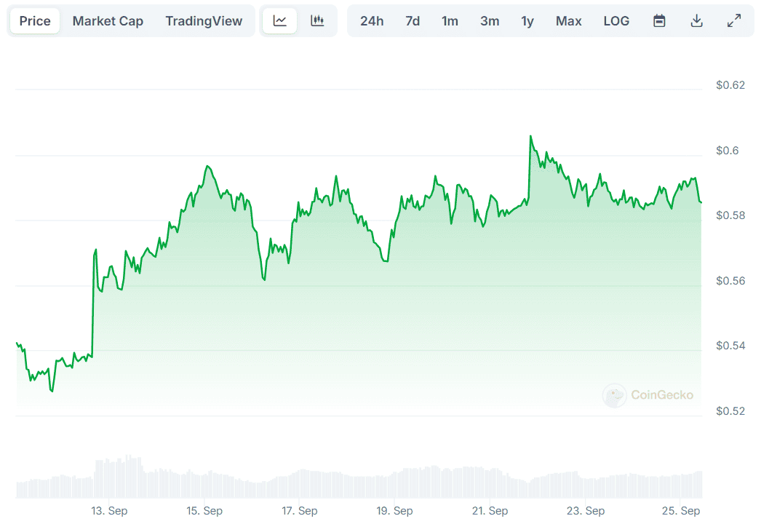The image size is (761, 532).
Task: Switch to the Price tab
Action: [x=35, y=21]
